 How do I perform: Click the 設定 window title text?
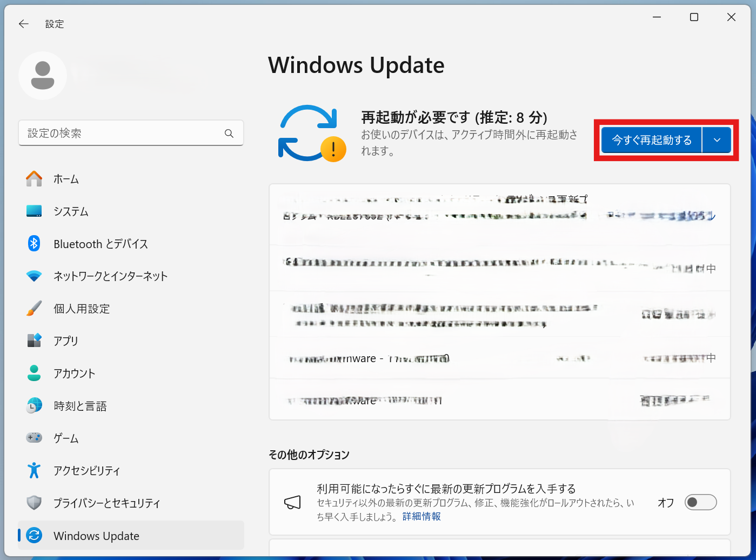pyautogui.click(x=55, y=24)
